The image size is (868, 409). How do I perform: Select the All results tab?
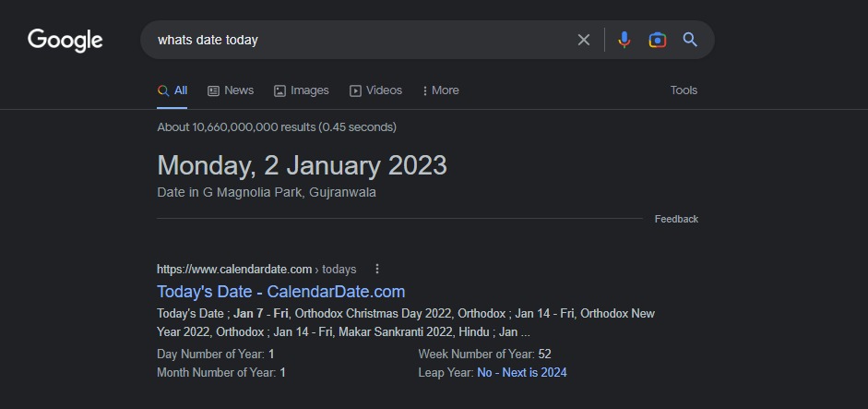click(x=172, y=90)
